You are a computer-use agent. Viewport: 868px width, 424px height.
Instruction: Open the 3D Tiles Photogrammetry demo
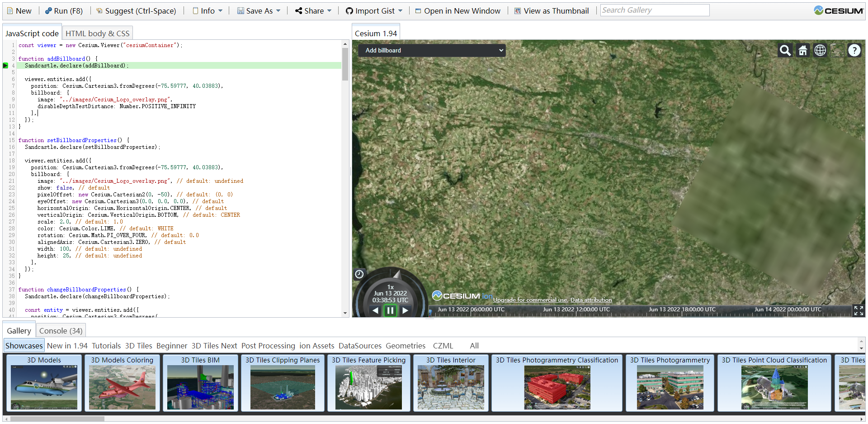(x=670, y=383)
